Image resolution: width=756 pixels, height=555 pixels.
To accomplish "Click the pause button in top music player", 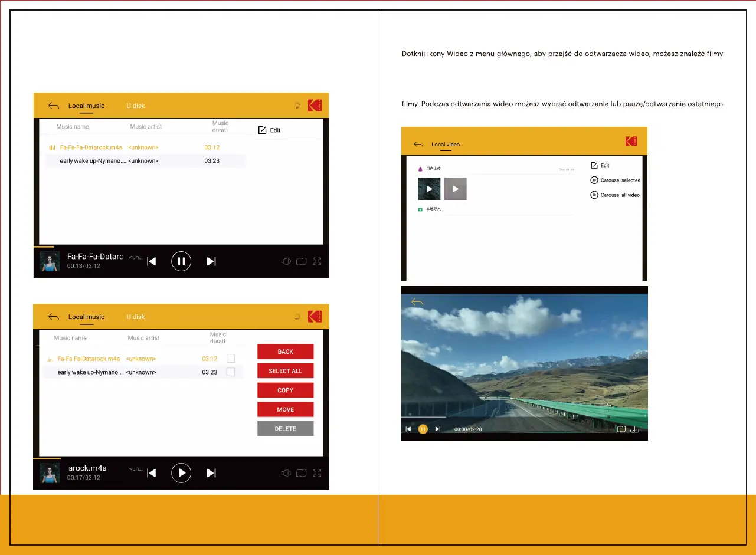I will [181, 261].
